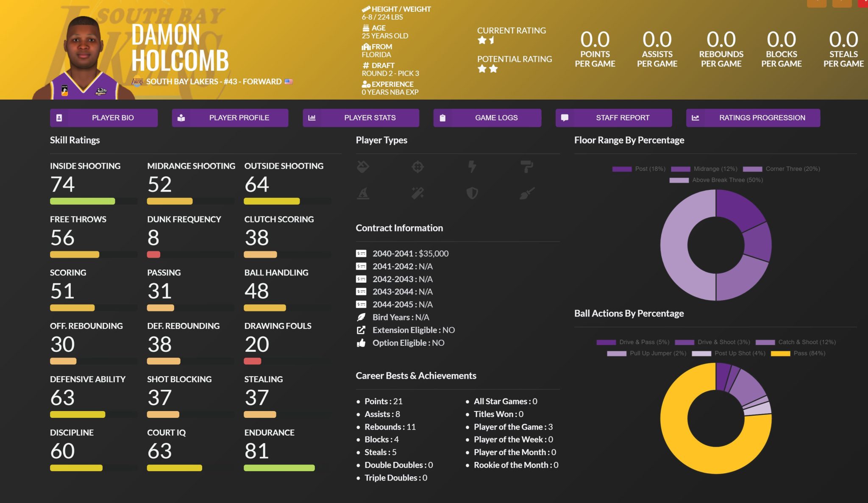Open the Player Bio tab
Screen dimensions: 868x503
104,118
